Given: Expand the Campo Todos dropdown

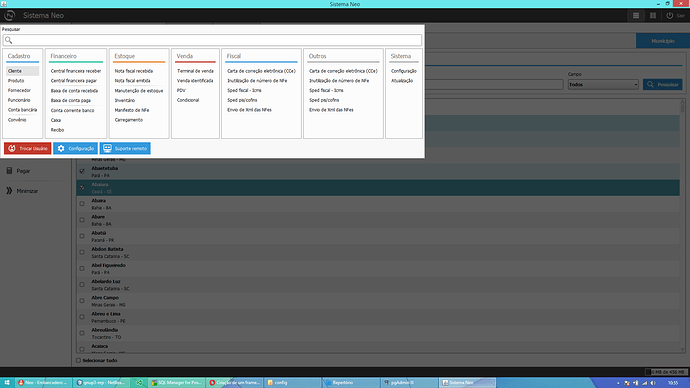Looking at the screenshot, I should [603, 84].
